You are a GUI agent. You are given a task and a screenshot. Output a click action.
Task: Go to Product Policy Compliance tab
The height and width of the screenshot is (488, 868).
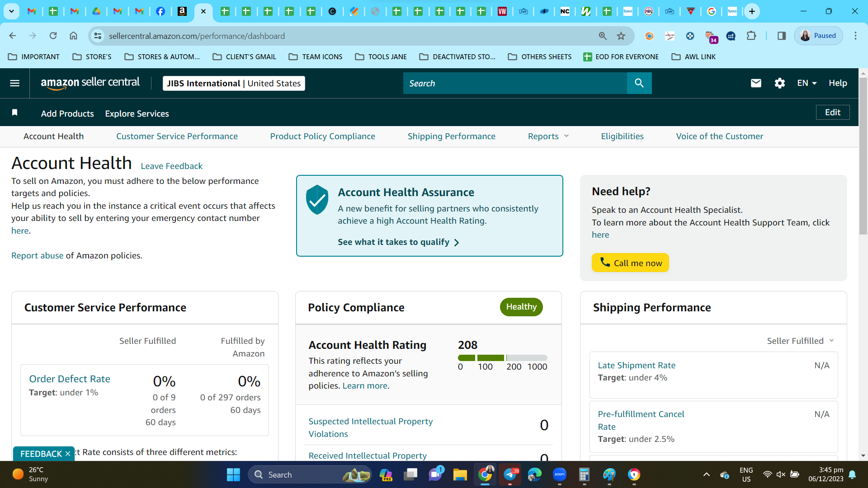pos(322,136)
